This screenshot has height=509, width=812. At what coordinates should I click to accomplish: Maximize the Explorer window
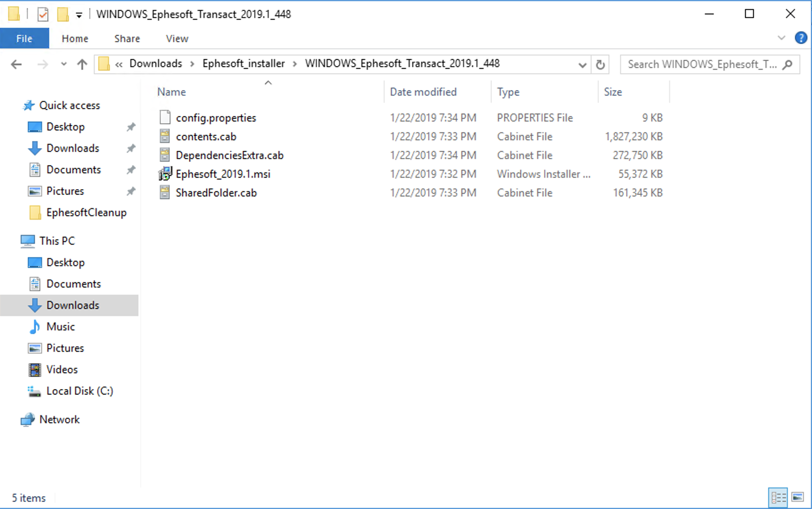coord(750,14)
